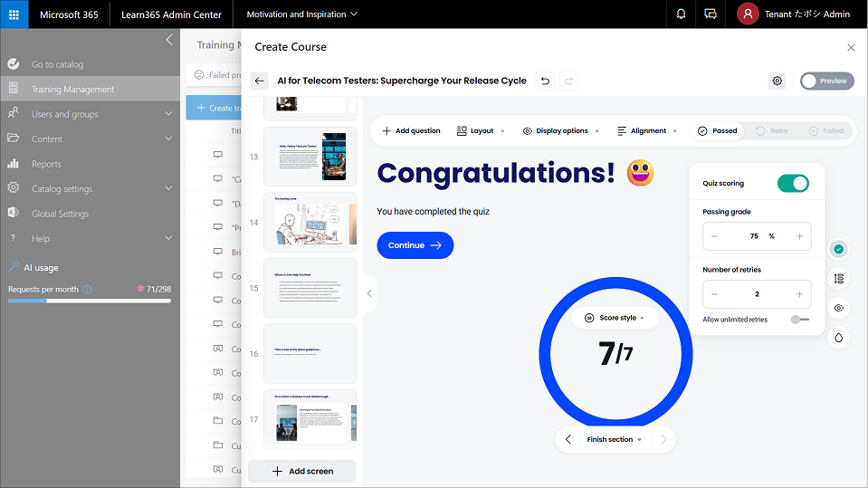The height and width of the screenshot is (488, 868).
Task: Open the Layout dropdown
Action: point(481,130)
